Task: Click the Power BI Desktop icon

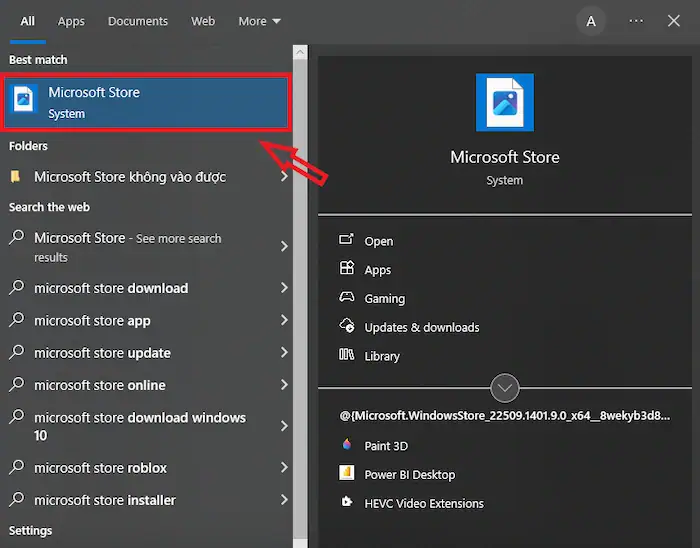Action: [346, 473]
